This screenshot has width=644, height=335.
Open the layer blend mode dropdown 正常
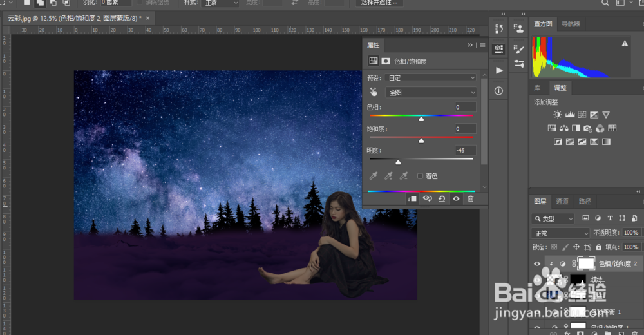pyautogui.click(x=560, y=233)
